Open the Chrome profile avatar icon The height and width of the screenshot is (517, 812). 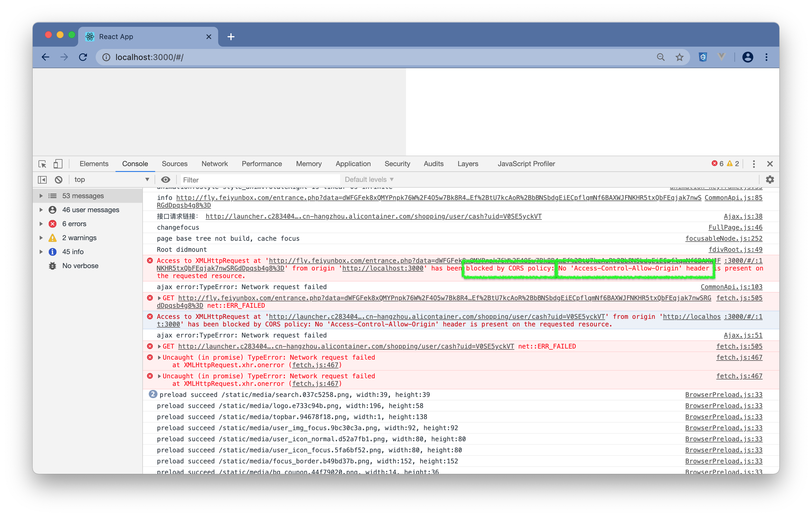(x=748, y=57)
